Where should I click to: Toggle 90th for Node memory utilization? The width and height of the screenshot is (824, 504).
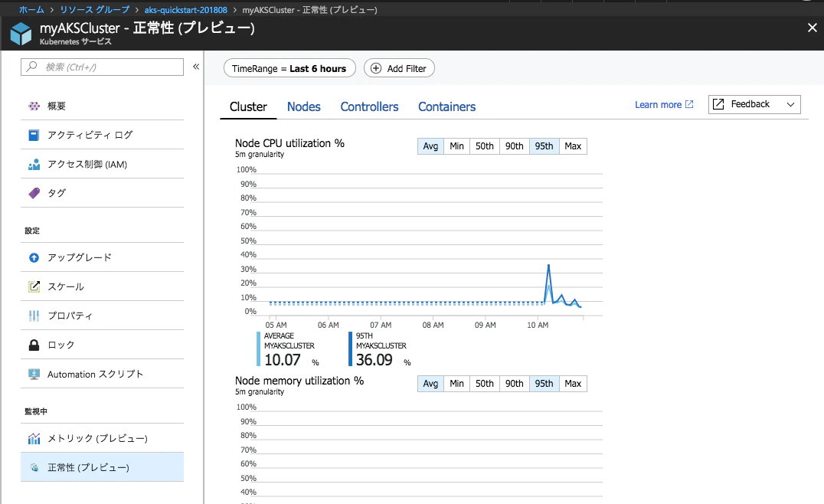point(515,384)
